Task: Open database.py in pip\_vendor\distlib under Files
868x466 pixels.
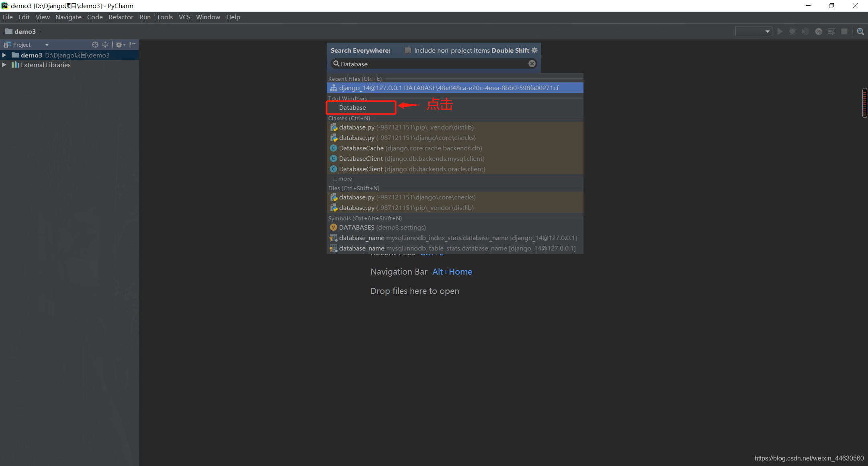Action: (455, 207)
